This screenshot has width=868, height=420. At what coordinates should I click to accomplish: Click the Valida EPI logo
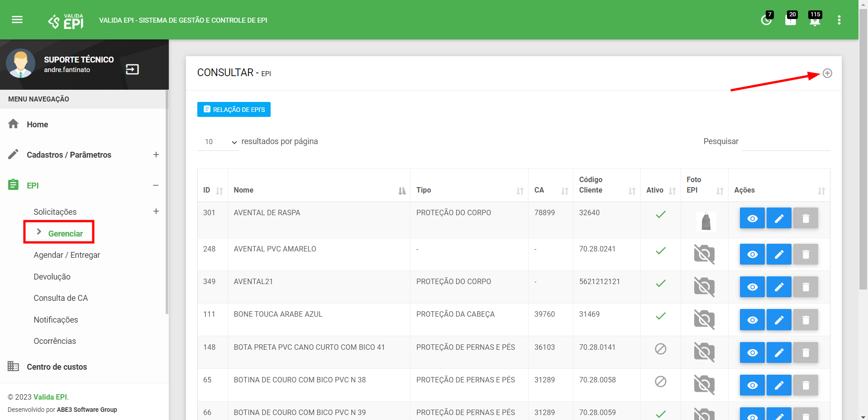(66, 20)
